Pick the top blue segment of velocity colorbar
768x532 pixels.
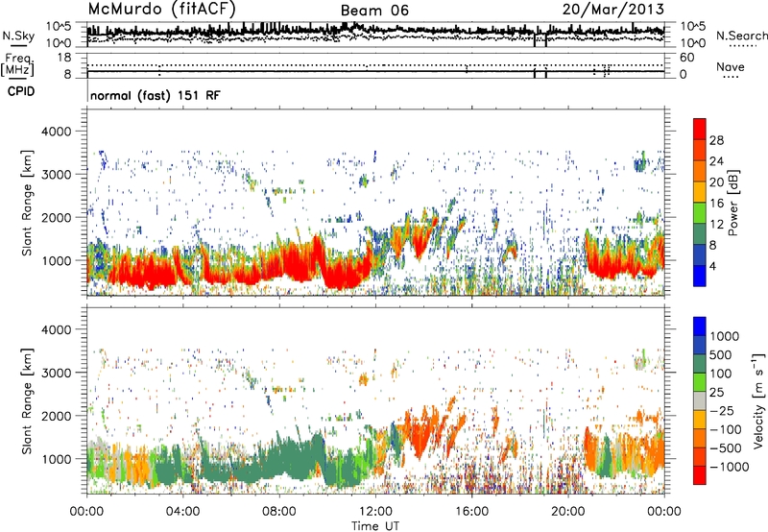click(700, 326)
